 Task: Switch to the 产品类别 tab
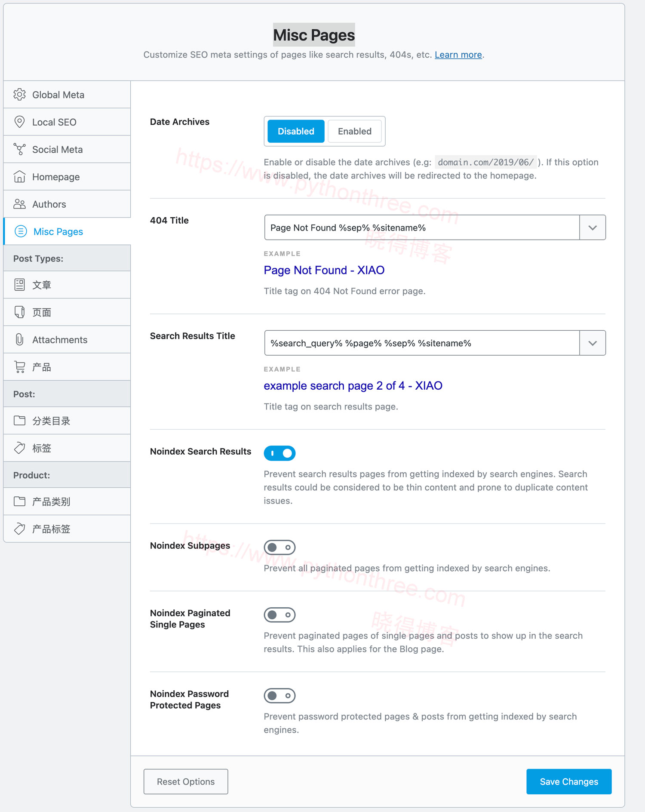(x=67, y=501)
